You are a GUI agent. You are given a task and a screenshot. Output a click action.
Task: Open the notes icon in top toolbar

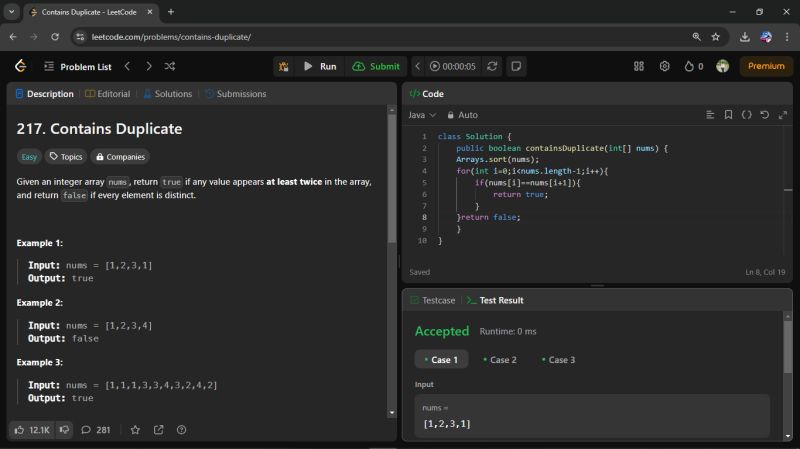coord(517,66)
